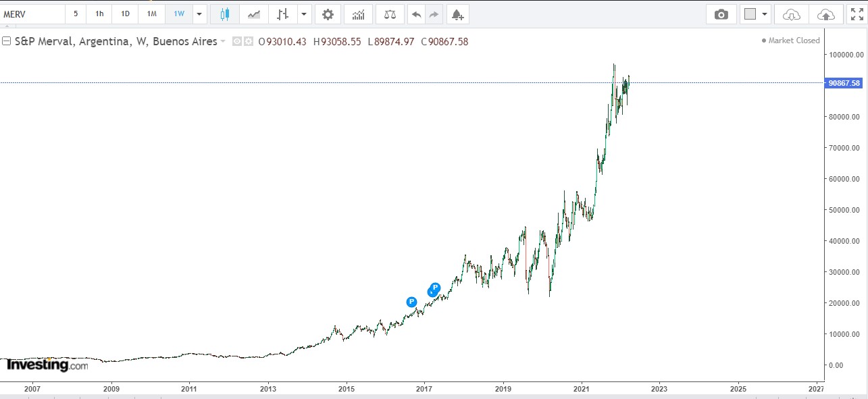Click the open value O93010.43
The width and height of the screenshot is (868, 399).
click(282, 42)
